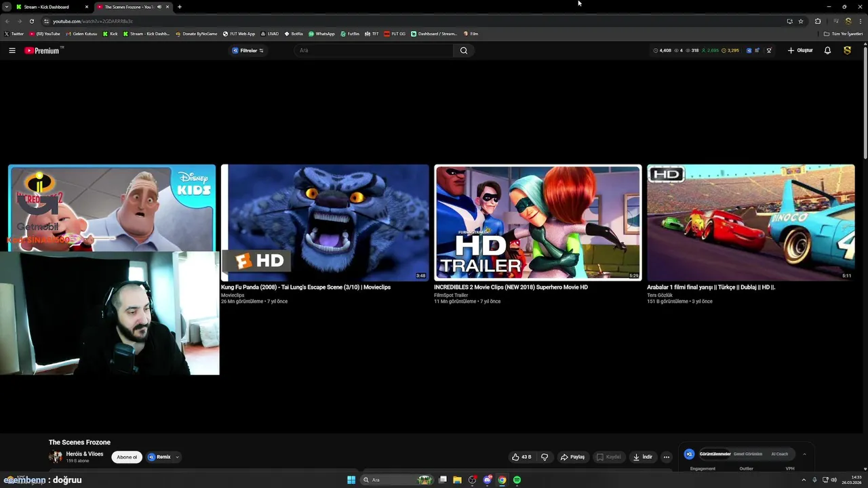Open Chrome extensions puzzle icon

click(818, 21)
